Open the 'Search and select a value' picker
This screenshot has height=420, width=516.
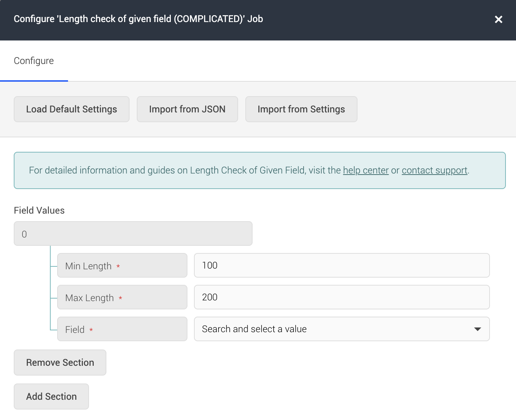(326, 329)
